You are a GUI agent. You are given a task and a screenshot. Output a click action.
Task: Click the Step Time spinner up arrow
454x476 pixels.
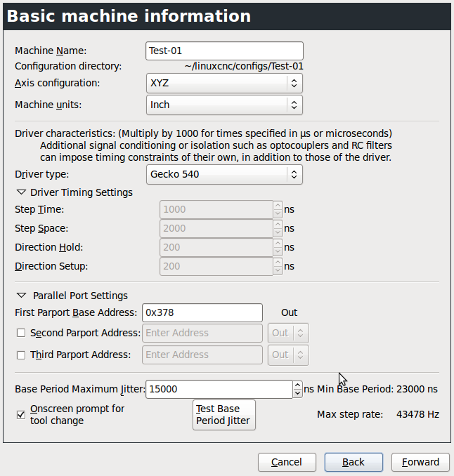278,205
